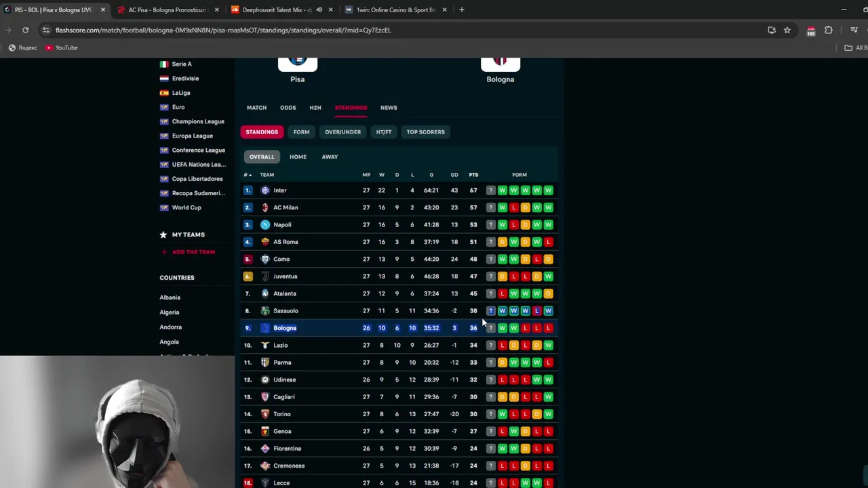This screenshot has height=488, width=868.
Task: Click the last yellow D form badge for Como
Action: [548, 259]
